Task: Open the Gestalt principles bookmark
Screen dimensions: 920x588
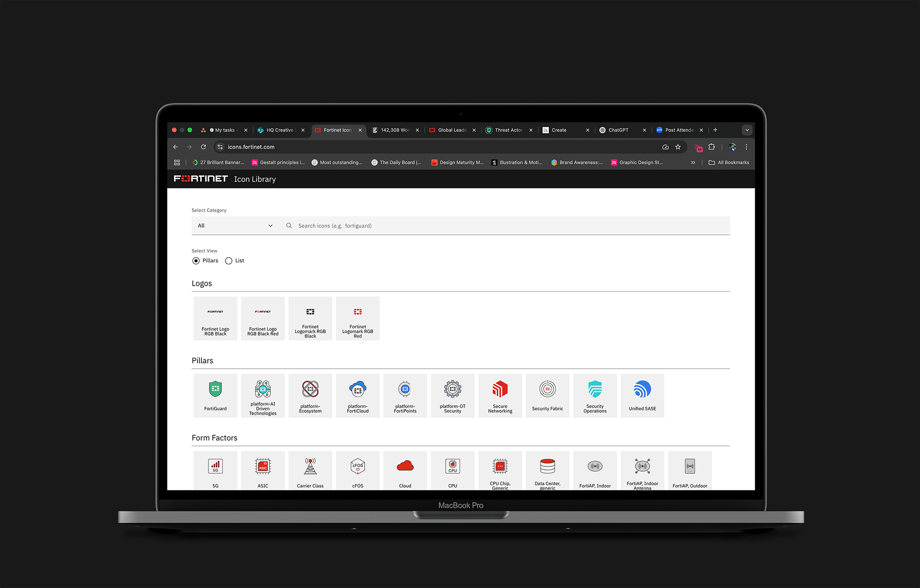Action: tap(278, 162)
